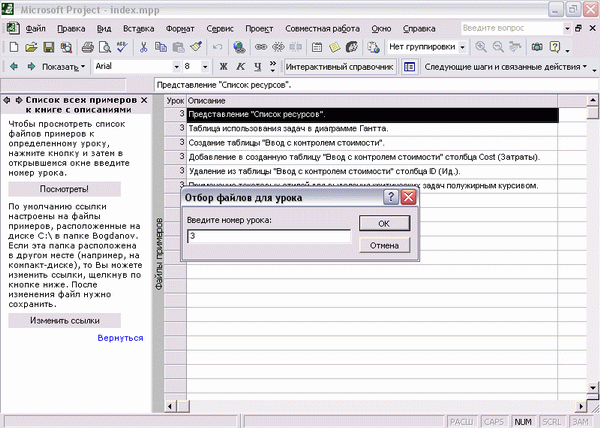Click the Изменить ссылки button
Viewport: 600px width, 428px height.
coord(64,321)
